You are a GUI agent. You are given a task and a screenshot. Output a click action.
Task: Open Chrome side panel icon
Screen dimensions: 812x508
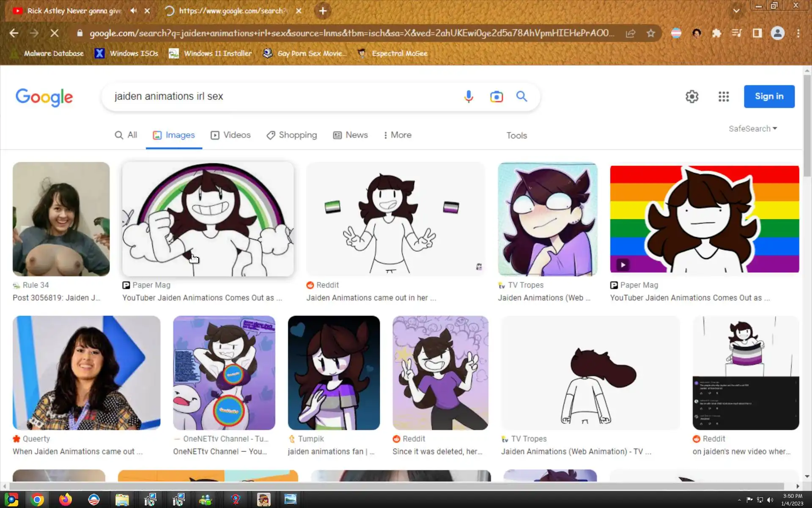point(757,33)
